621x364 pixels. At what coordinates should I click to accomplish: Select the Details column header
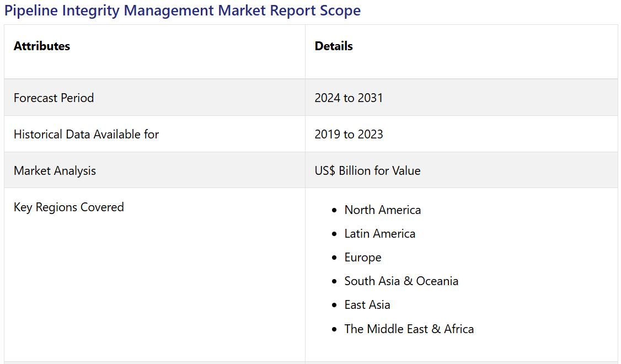(334, 46)
